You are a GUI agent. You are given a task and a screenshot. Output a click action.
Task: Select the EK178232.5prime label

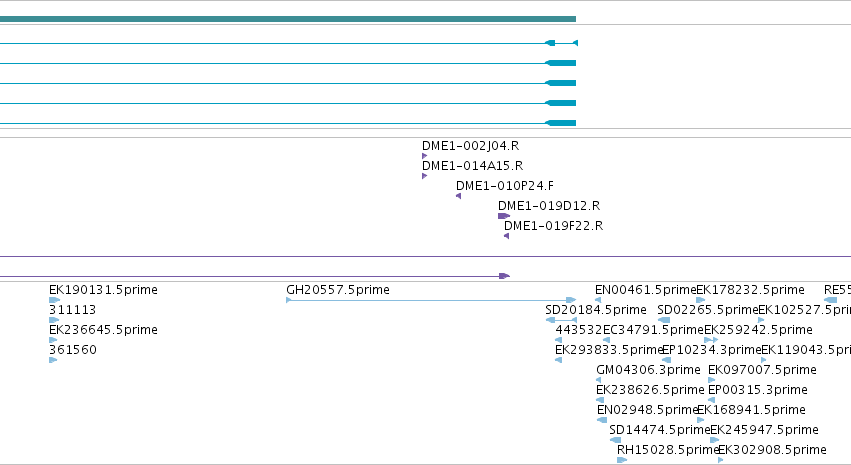click(x=750, y=290)
